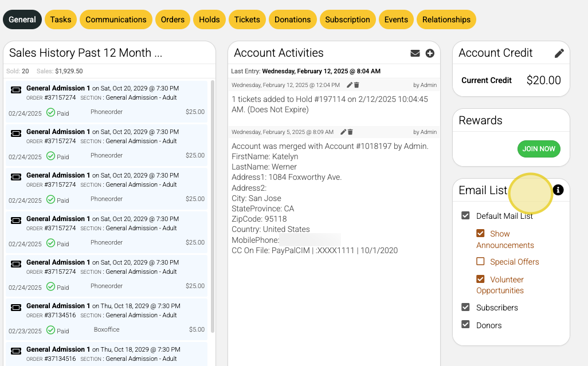Screen dimensions: 588x366
Task: Click the Address1 Foxworthy Ave line
Action: [287, 177]
